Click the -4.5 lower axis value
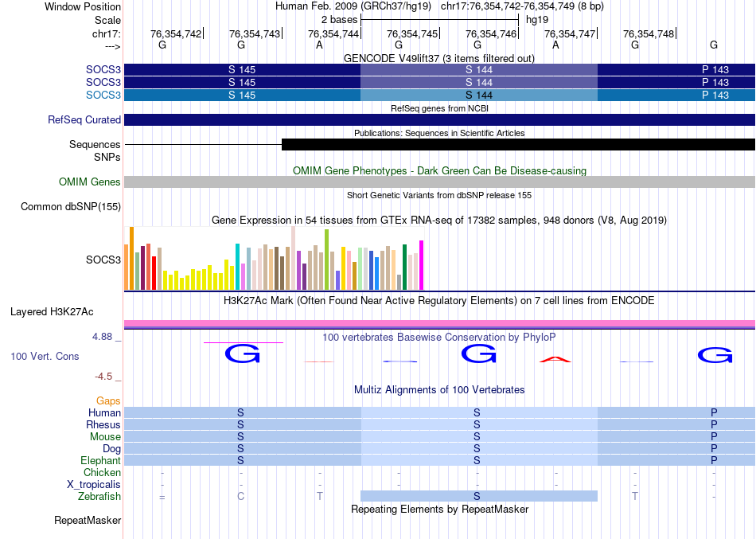The image size is (756, 539). pos(103,377)
